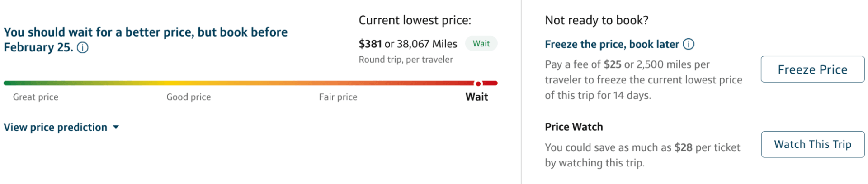Click the bold Wait label under bar

476,97
